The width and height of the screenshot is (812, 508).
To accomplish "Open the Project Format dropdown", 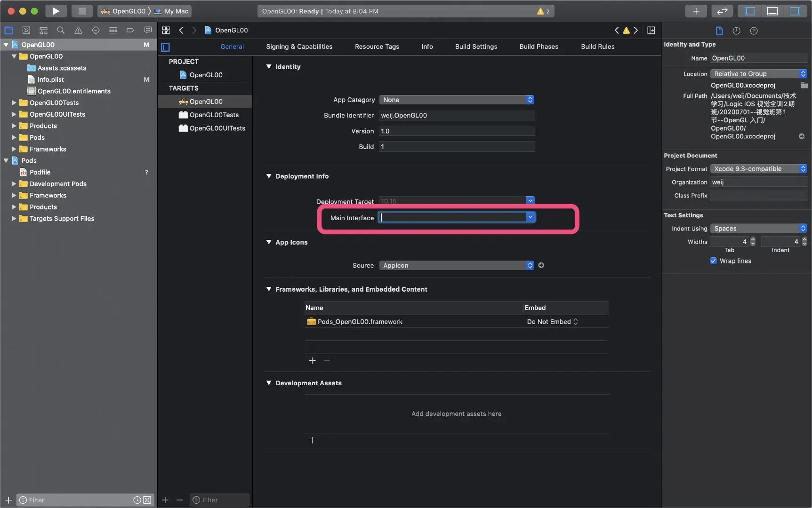I will click(x=759, y=169).
